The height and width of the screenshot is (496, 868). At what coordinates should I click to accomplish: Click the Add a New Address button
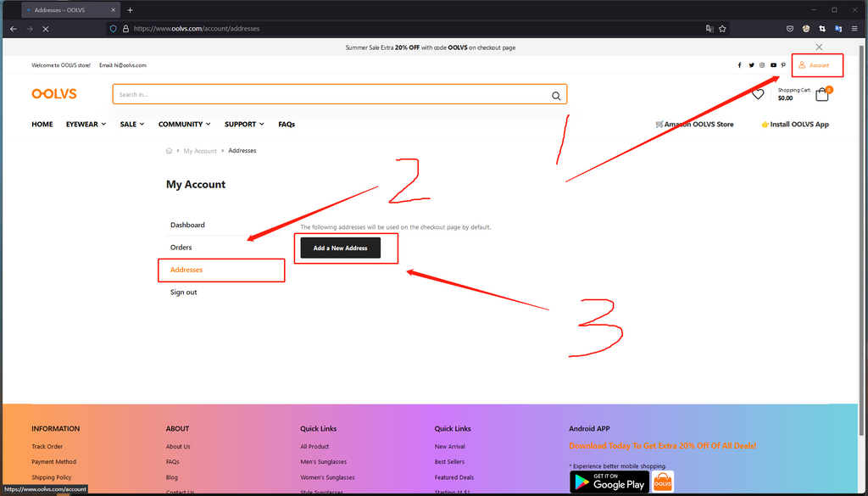(x=341, y=248)
